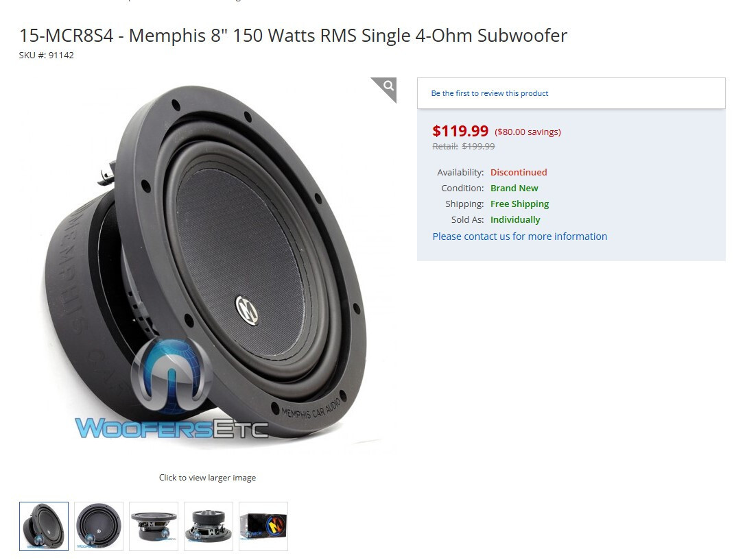Click the SKU #: 91142 text

[47, 56]
